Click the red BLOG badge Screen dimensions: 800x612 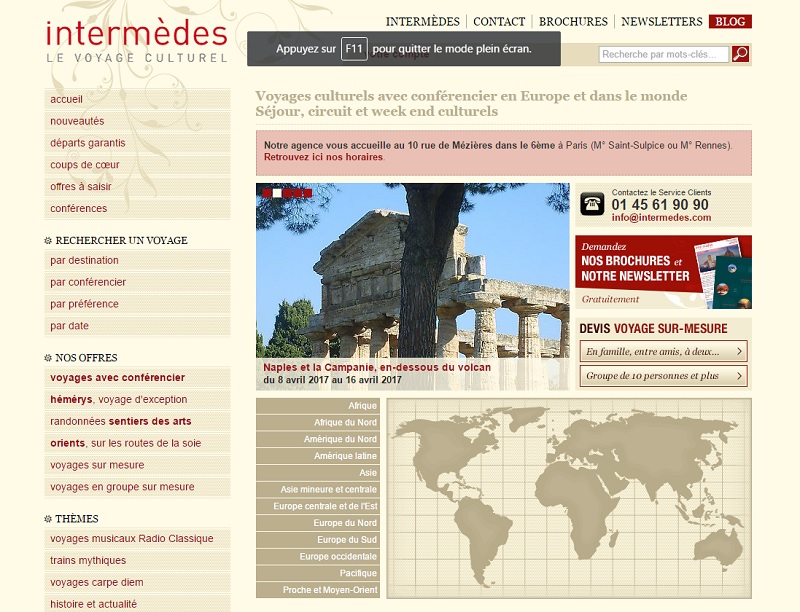coord(730,21)
